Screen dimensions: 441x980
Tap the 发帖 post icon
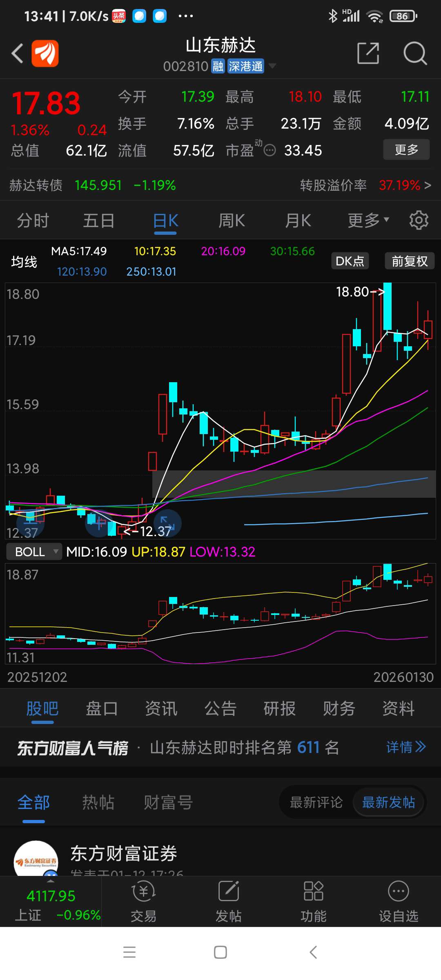pos(229,891)
